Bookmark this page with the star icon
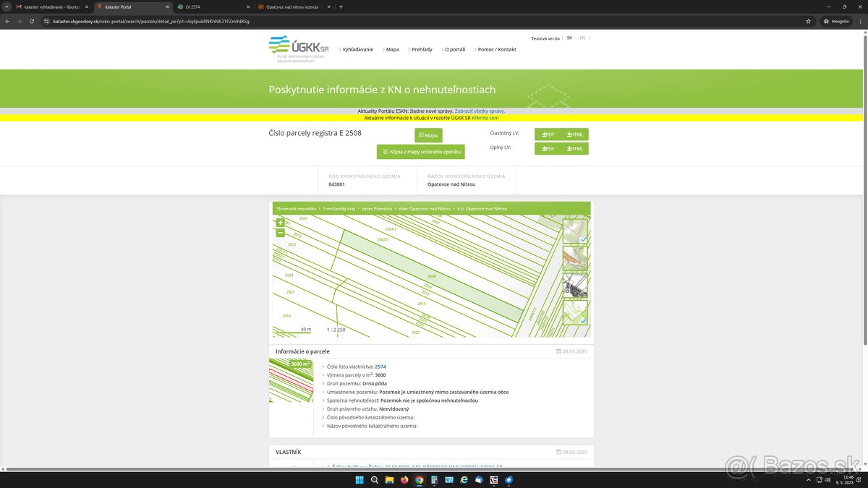868x488 pixels. (x=808, y=21)
